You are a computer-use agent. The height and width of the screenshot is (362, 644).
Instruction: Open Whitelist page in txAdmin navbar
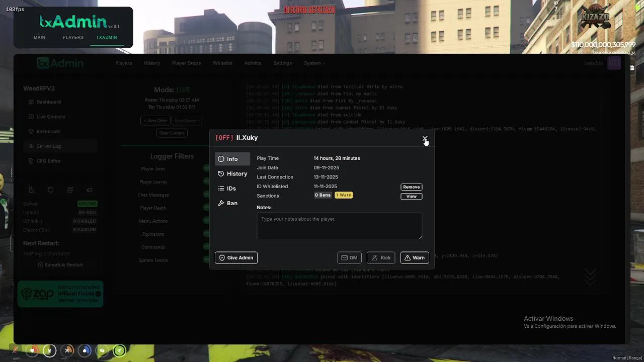coord(222,63)
